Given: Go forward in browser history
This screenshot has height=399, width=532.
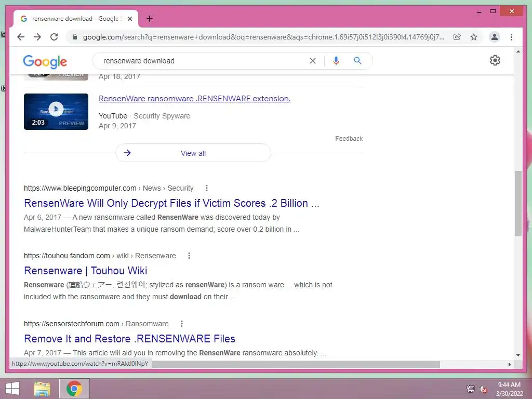Looking at the screenshot, I should 37,37.
